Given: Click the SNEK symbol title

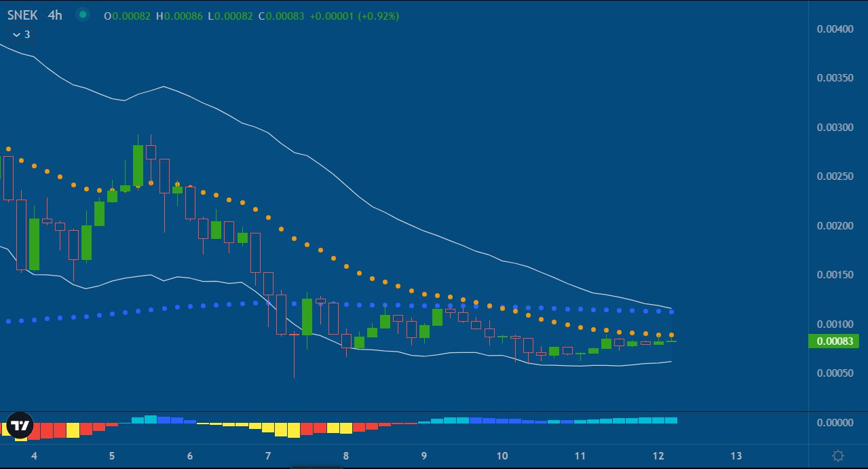Looking at the screenshot, I should pos(22,14).
